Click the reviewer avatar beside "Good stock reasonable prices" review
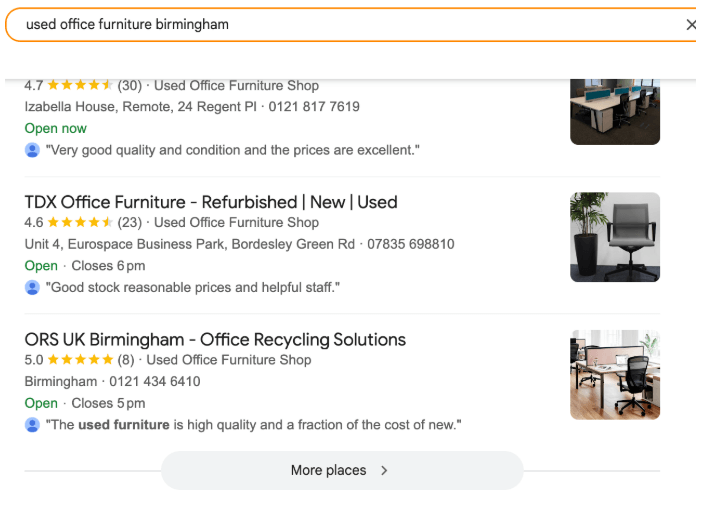Viewport: 703px width, 514px height. [x=33, y=287]
